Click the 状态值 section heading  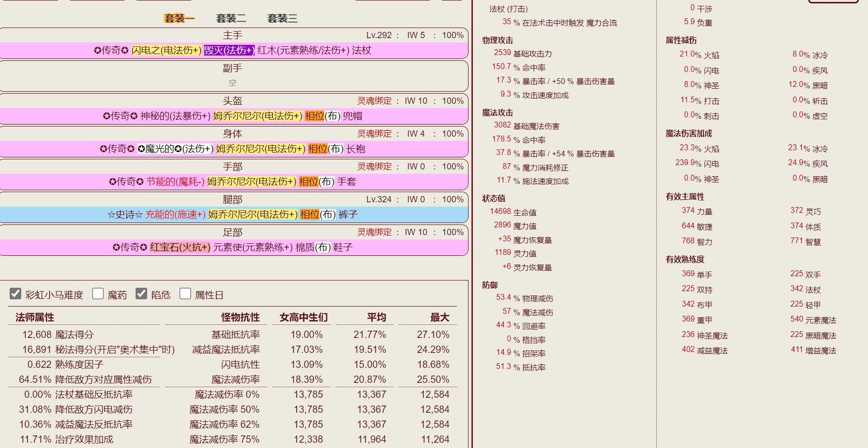tap(494, 198)
